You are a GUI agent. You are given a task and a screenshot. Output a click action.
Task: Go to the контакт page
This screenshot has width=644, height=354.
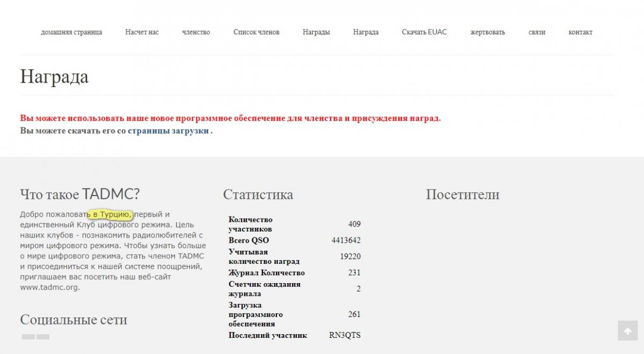pyautogui.click(x=580, y=32)
